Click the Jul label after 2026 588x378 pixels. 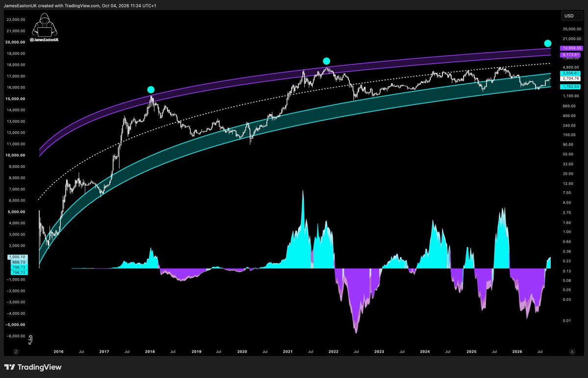coord(539,352)
